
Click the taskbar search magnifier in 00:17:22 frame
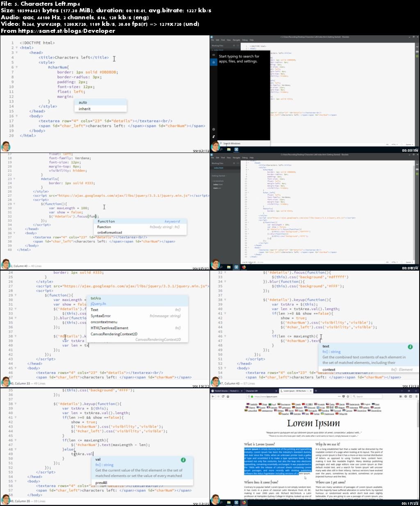[x=221, y=502]
